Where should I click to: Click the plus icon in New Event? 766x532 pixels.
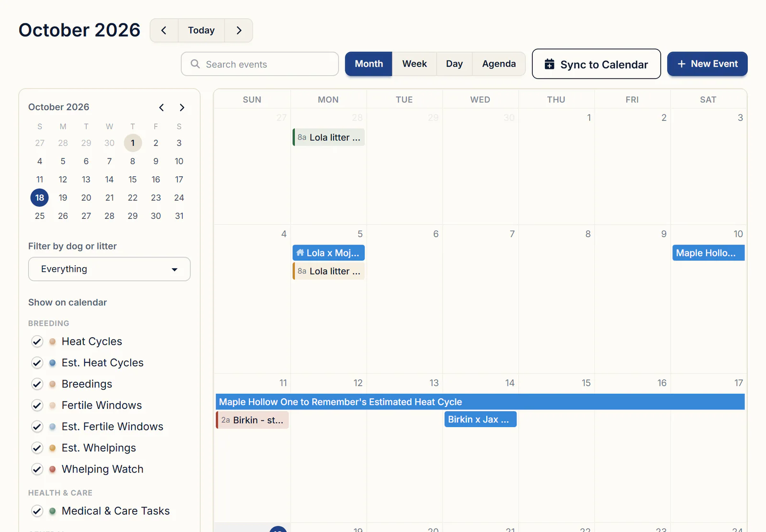pyautogui.click(x=682, y=64)
